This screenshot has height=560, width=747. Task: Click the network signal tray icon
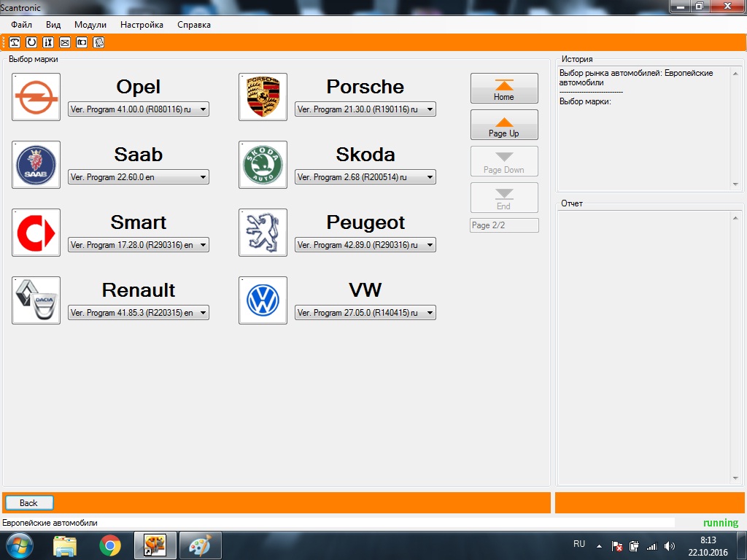click(651, 546)
